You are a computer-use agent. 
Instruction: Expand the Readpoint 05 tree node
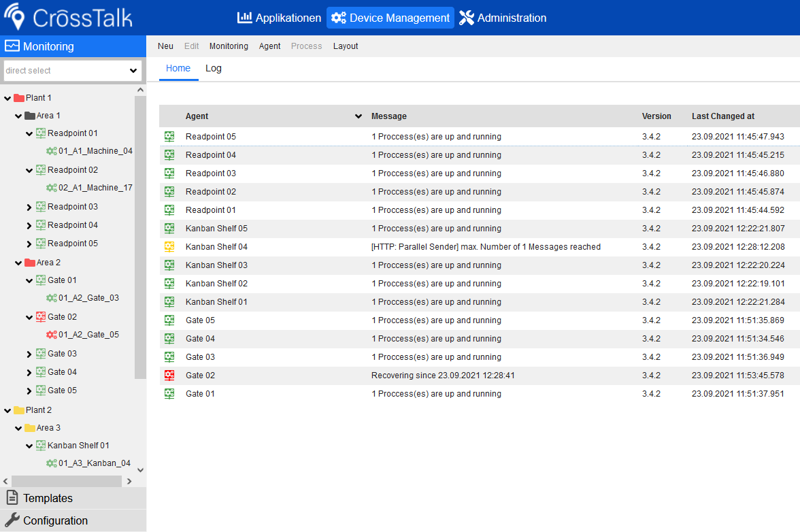tap(29, 244)
